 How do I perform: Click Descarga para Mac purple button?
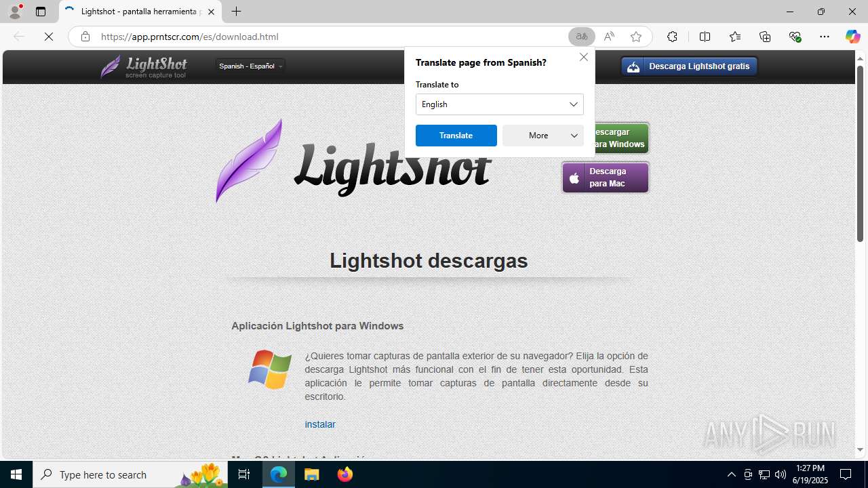(x=606, y=178)
